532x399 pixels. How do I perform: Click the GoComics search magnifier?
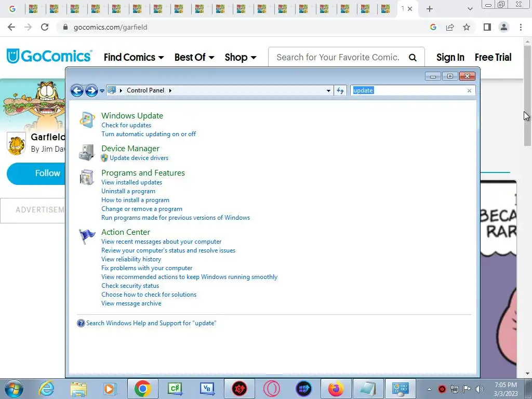(x=413, y=57)
